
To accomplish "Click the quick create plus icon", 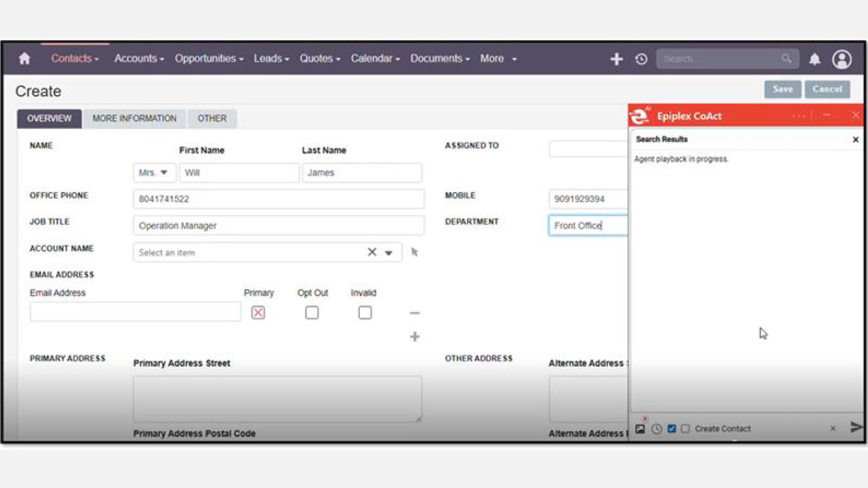I will click(616, 59).
